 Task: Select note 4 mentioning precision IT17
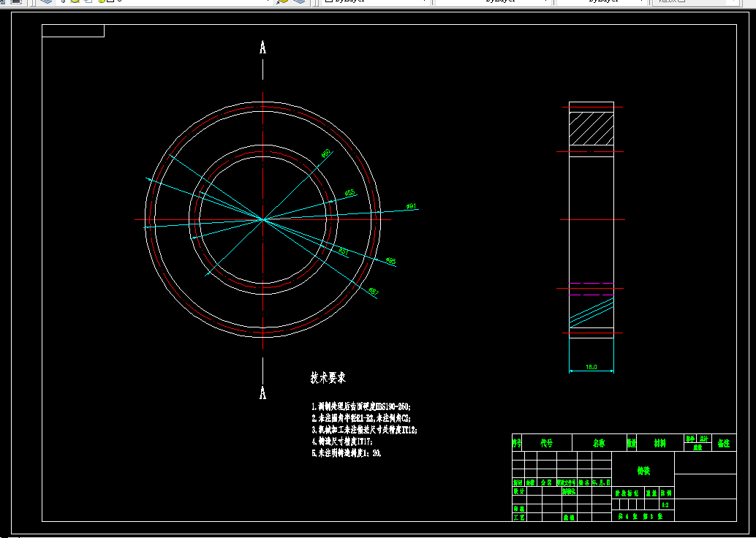click(x=342, y=442)
